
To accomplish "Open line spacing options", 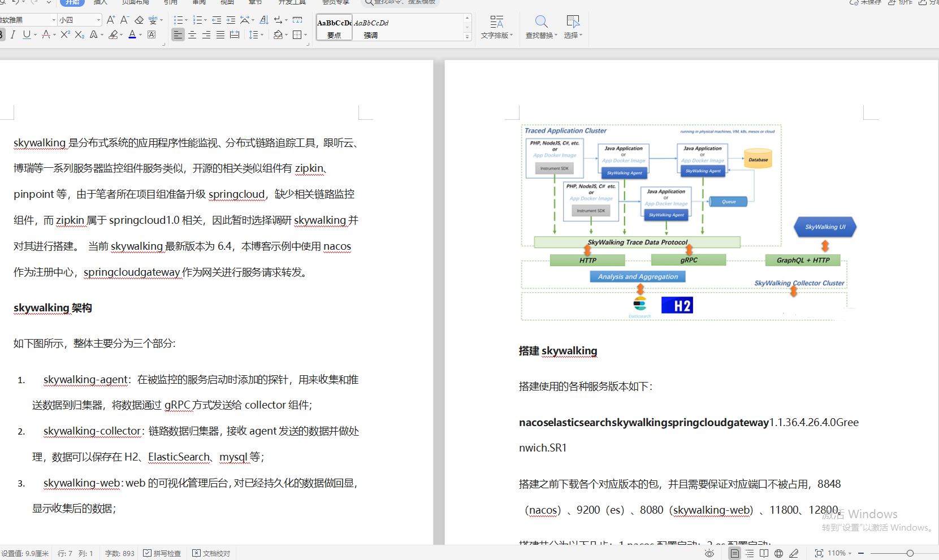I will click(254, 35).
